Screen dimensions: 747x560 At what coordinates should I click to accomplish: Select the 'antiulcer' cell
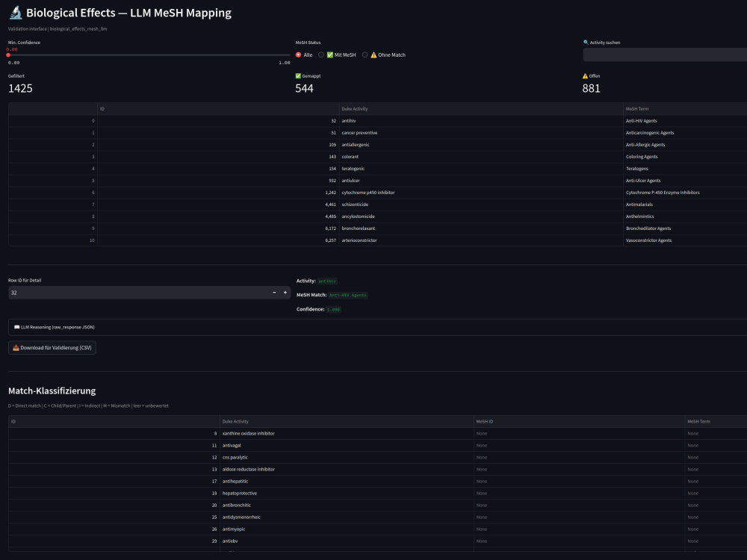tap(481, 181)
